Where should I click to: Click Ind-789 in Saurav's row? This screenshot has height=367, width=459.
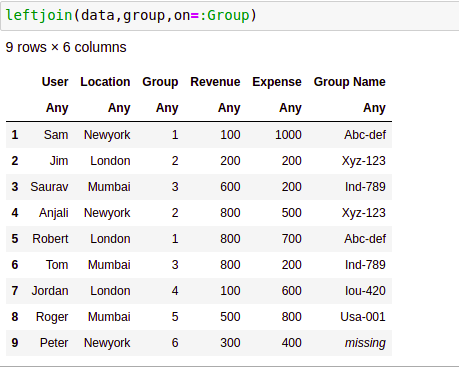coord(365,187)
